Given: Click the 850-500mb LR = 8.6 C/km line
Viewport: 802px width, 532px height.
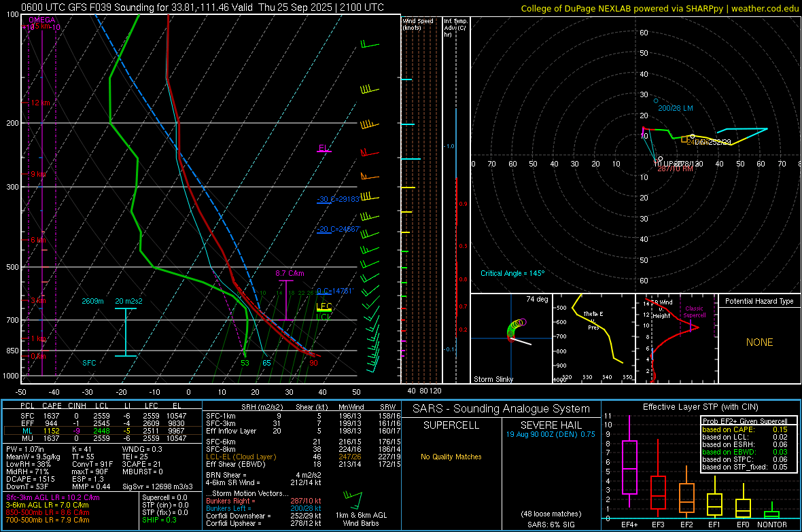Looking at the screenshot, I should pos(48,512).
